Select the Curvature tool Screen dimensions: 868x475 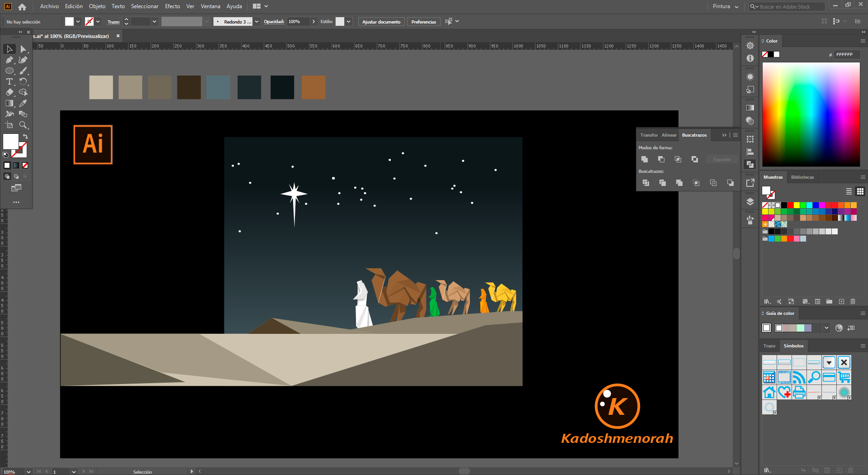(x=23, y=60)
